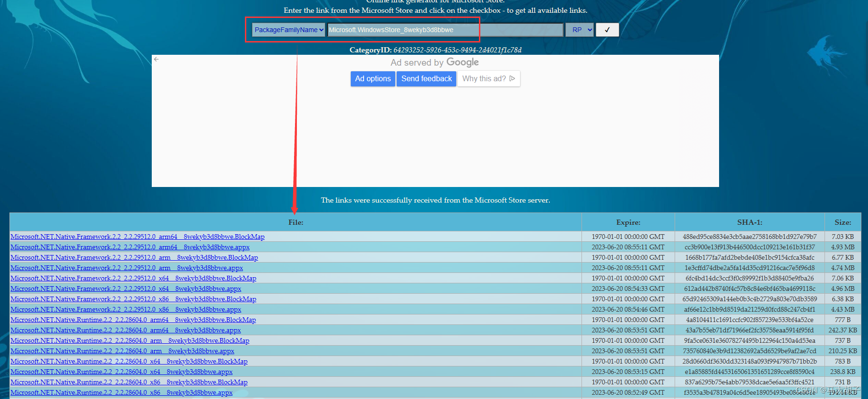Click the checkmark button to generate links
The width and height of the screenshot is (868, 399).
(x=607, y=30)
